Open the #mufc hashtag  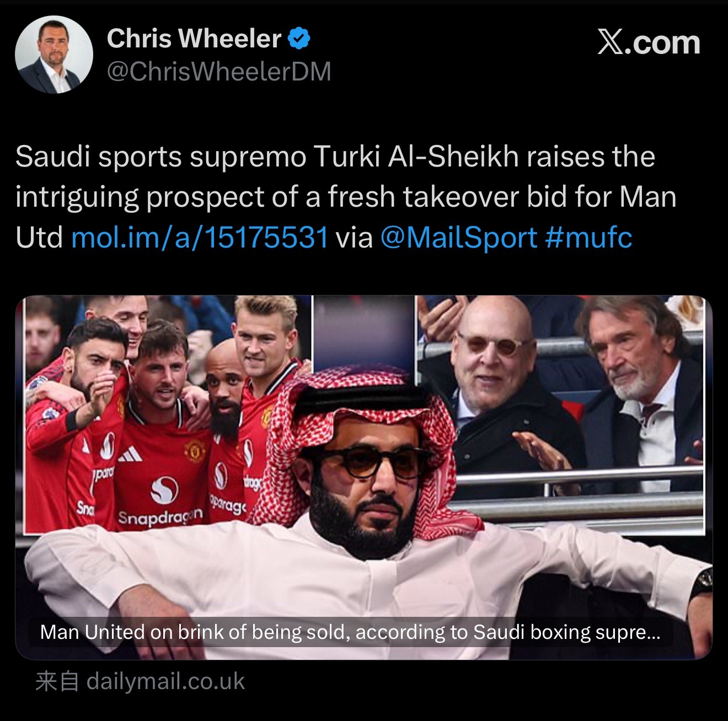click(588, 237)
